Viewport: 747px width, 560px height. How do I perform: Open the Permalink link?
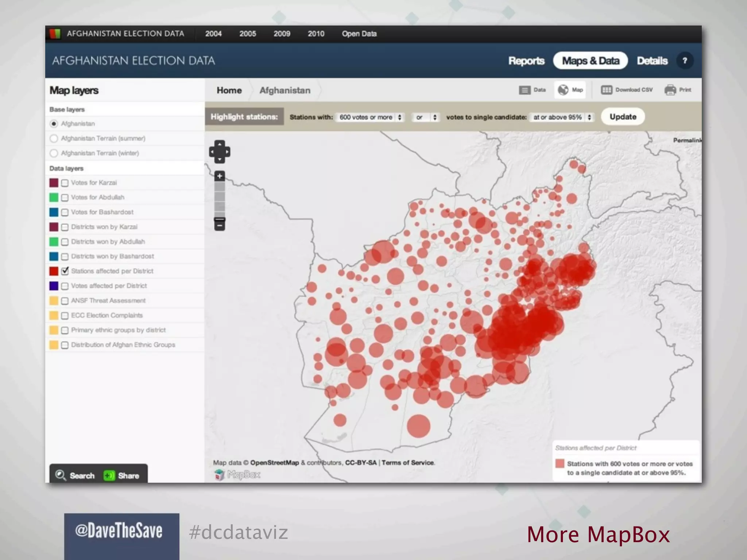687,140
